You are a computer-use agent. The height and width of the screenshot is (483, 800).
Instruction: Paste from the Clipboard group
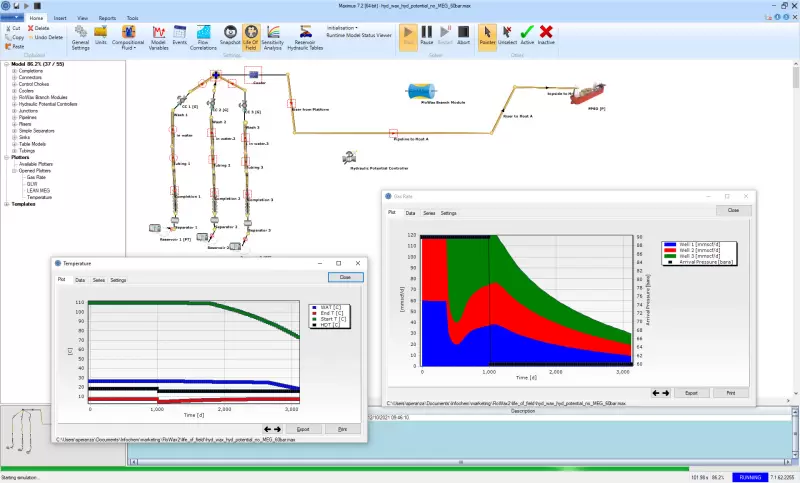(x=15, y=46)
